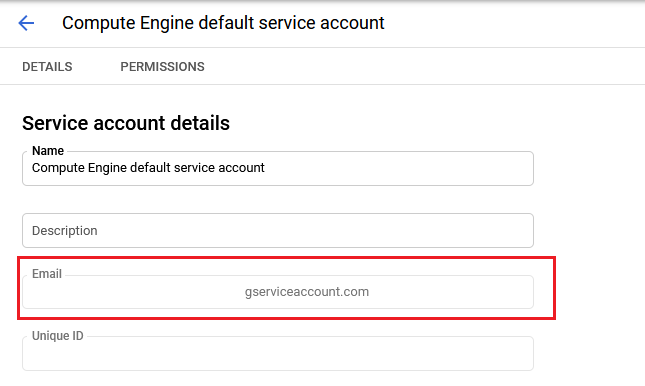Focus the Description text field
This screenshot has width=645, height=386.
tap(278, 230)
